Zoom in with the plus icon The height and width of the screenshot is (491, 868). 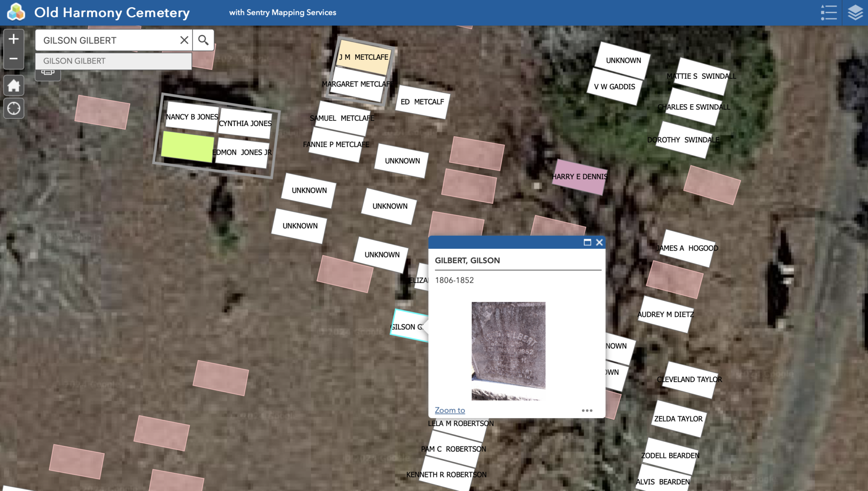pos(14,39)
